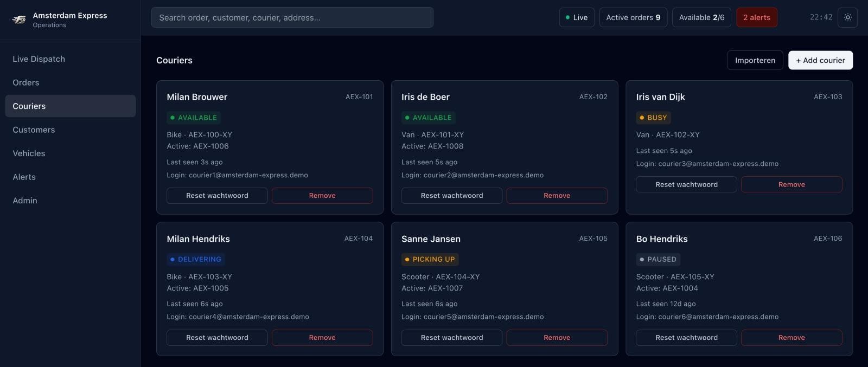Image resolution: width=868 pixels, height=367 pixels.
Task: Remove courier Milan Brouwer
Action: point(322,196)
